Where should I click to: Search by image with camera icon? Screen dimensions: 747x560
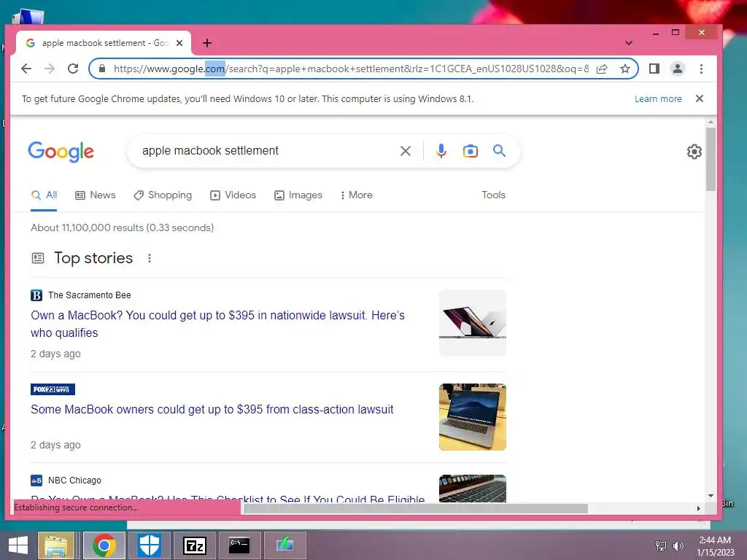pyautogui.click(x=471, y=151)
